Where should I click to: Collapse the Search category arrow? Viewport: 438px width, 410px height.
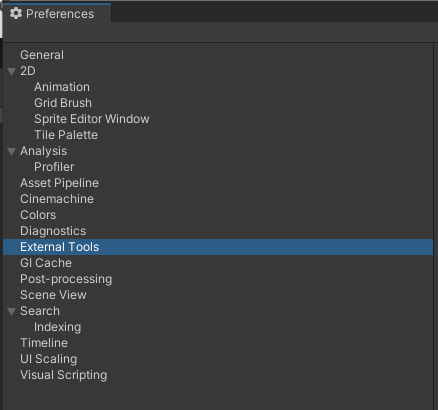coord(12,311)
